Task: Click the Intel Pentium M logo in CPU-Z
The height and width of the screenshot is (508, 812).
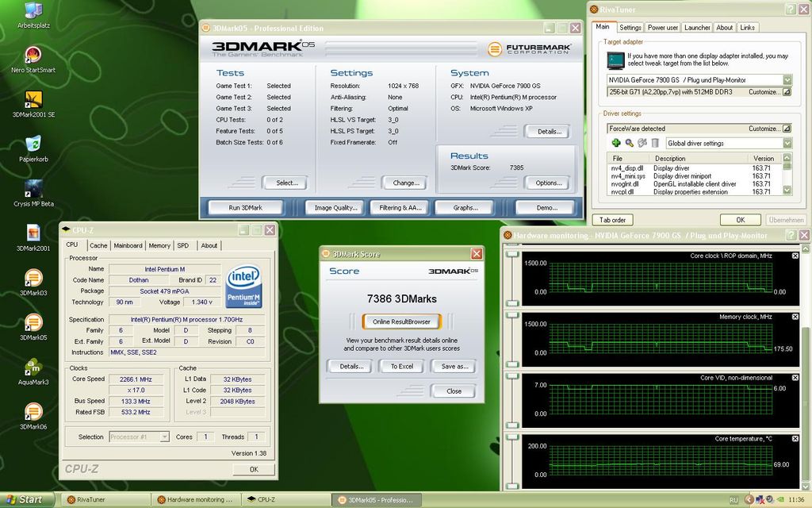Action: (x=243, y=287)
